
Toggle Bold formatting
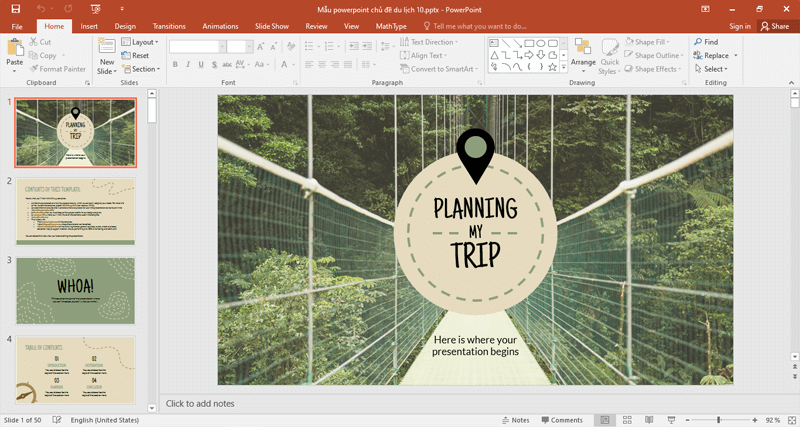point(175,64)
